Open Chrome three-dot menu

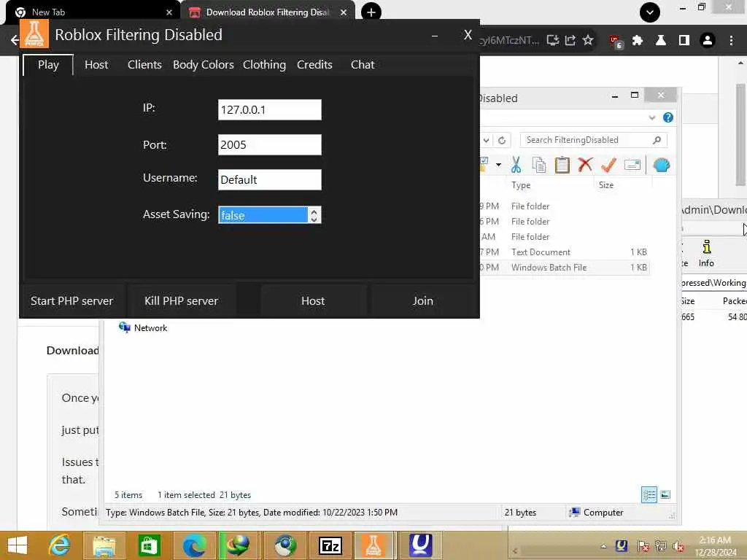click(x=731, y=41)
